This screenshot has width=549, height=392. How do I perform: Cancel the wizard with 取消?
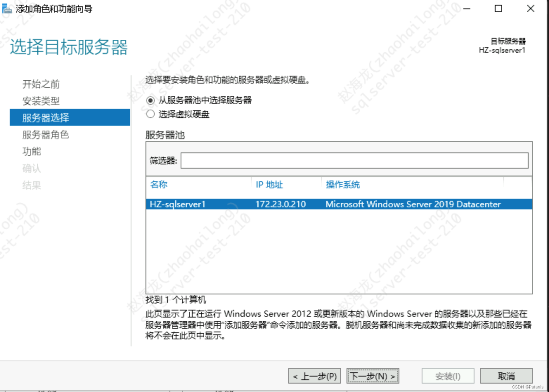pyautogui.click(x=506, y=376)
